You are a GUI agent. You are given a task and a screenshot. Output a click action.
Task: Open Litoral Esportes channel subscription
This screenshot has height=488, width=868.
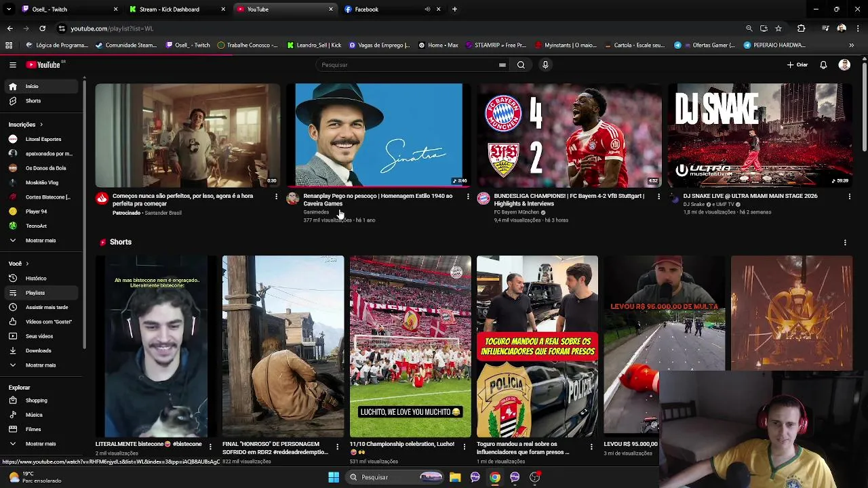pyautogui.click(x=43, y=139)
